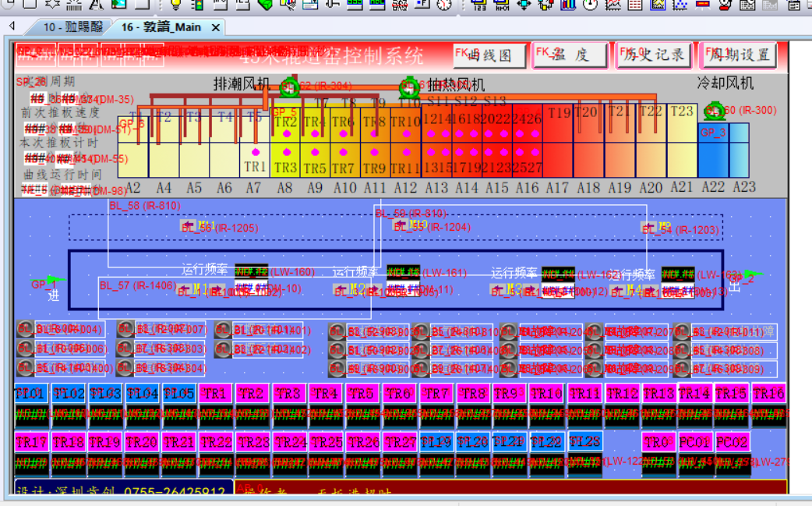The height and width of the screenshot is (506, 812).
Task: Close the 16 Main tab
Action: pos(216,27)
